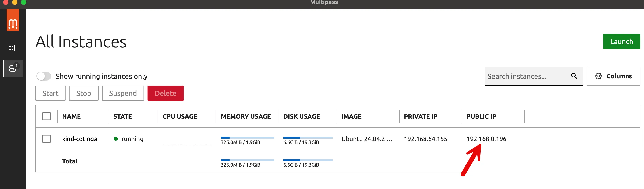
Task: Click the Suspend button
Action: (123, 93)
